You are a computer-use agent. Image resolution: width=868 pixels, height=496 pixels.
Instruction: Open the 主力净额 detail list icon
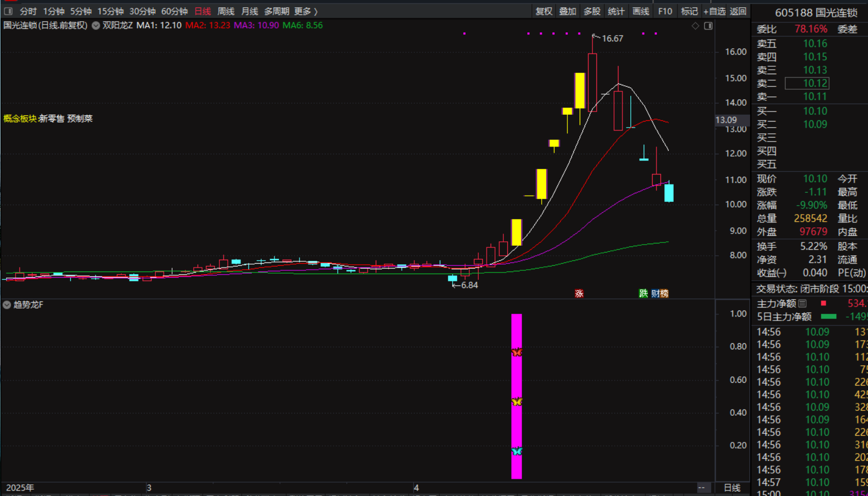[x=802, y=303]
